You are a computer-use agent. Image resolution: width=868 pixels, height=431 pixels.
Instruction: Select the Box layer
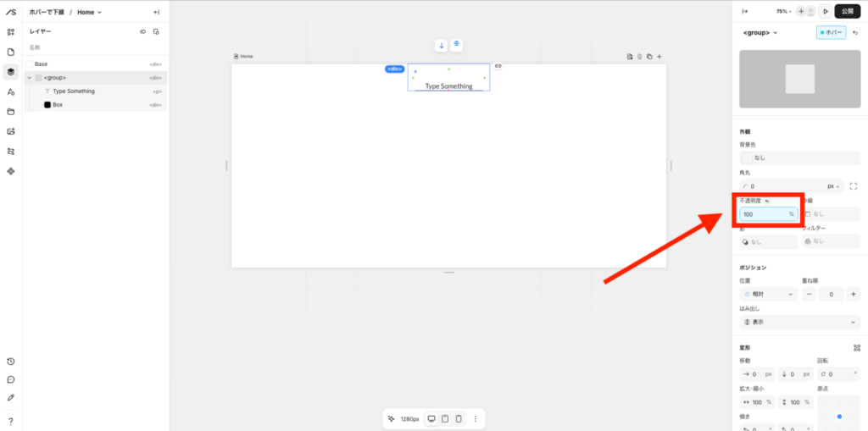tap(58, 105)
